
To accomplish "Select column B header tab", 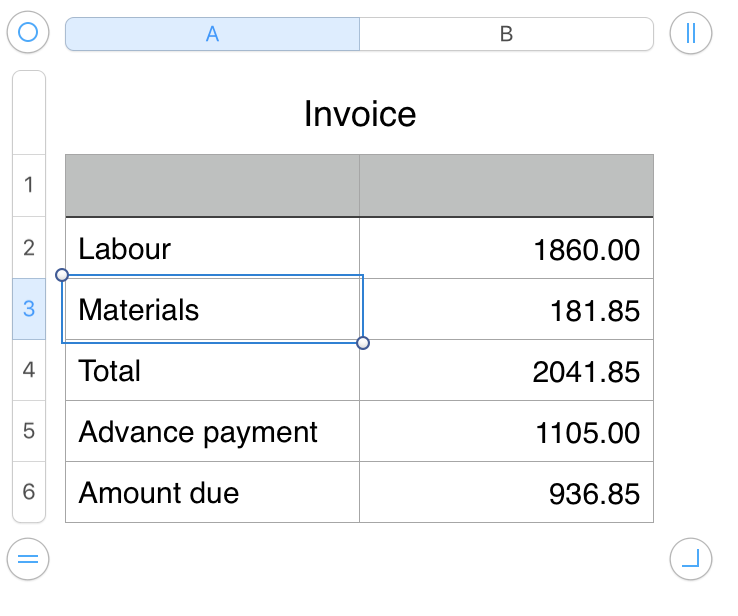I will coord(506,34).
